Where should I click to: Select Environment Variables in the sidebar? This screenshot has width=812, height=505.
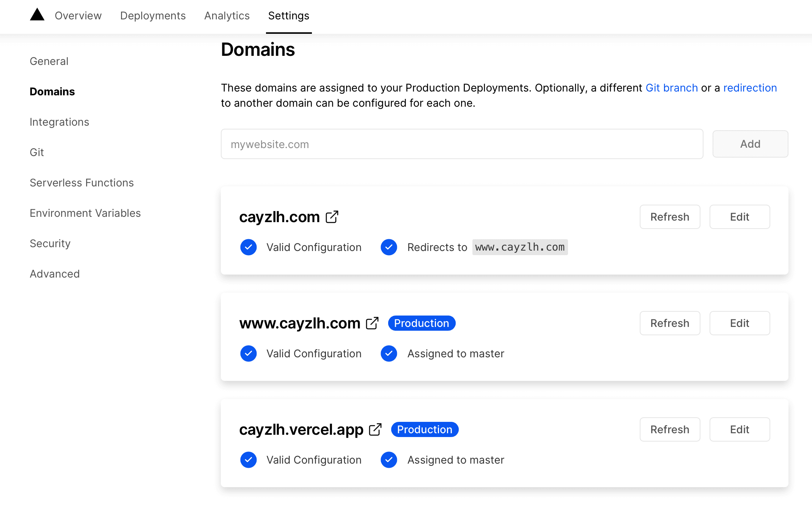click(x=85, y=213)
